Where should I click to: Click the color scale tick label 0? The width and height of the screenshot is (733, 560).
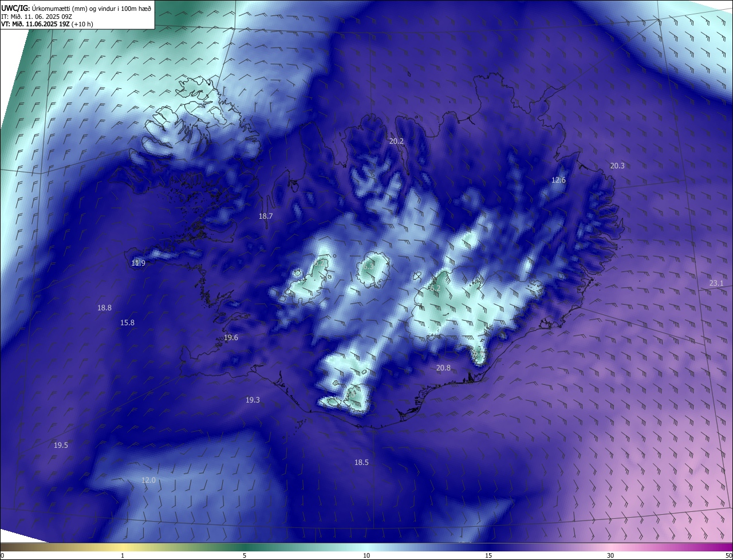point(2,555)
